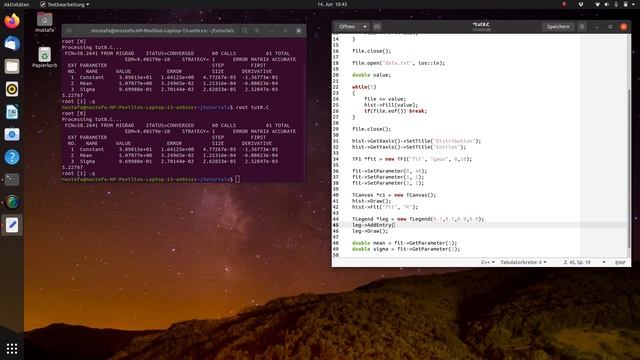Click the microphone indicator in top bar
Screen dimensions: 640x360
click(x=616, y=4)
